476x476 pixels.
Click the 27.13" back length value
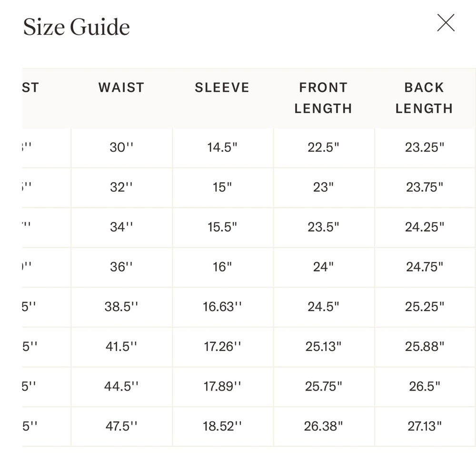(425, 426)
